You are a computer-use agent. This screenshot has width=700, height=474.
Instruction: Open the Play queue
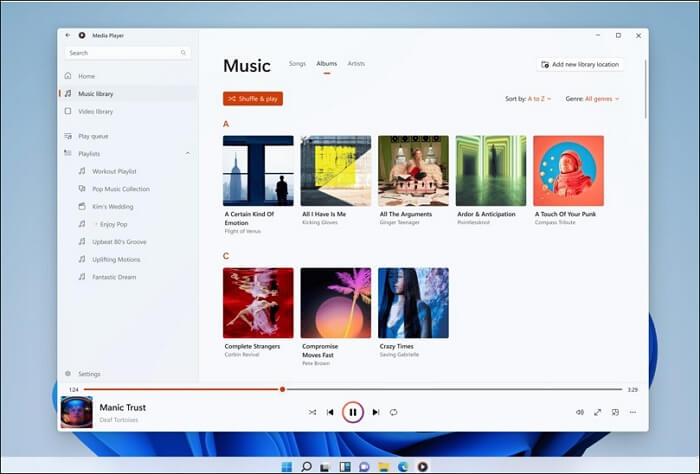tap(128, 136)
